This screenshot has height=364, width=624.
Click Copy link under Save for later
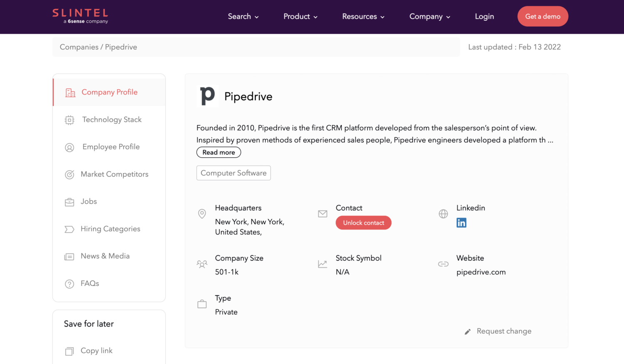tap(97, 351)
